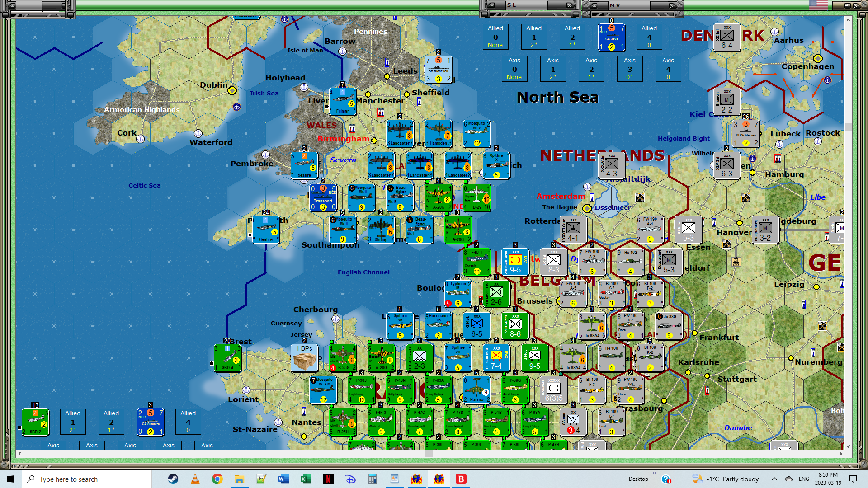Click the horizontal scrollbar thumb
868x488 pixels.
pos(429,454)
